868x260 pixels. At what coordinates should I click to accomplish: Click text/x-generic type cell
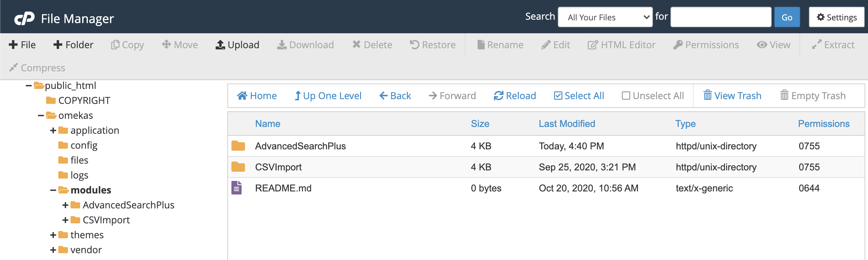coord(704,188)
